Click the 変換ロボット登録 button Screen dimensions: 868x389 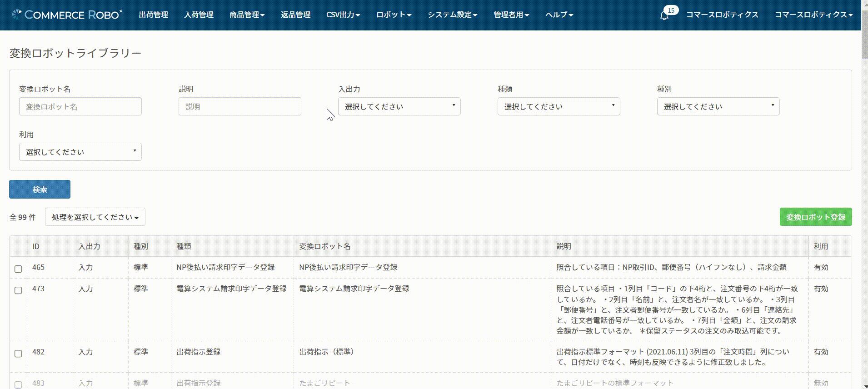[x=816, y=217]
